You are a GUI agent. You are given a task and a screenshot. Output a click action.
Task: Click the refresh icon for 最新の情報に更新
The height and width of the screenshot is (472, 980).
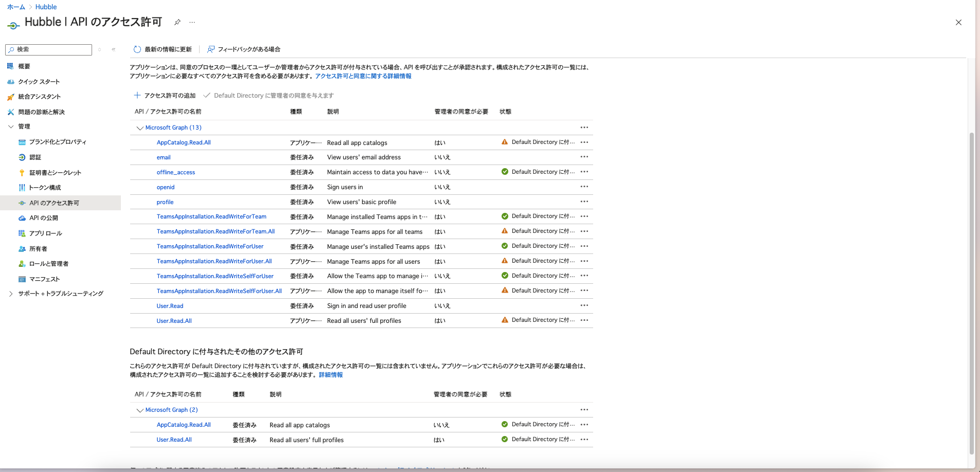pos(137,49)
